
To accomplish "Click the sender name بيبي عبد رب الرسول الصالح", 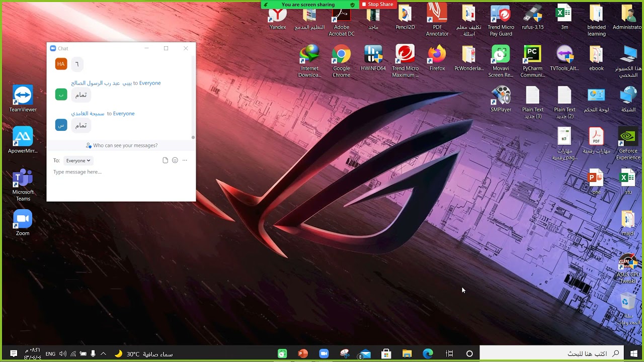I will click(x=102, y=83).
